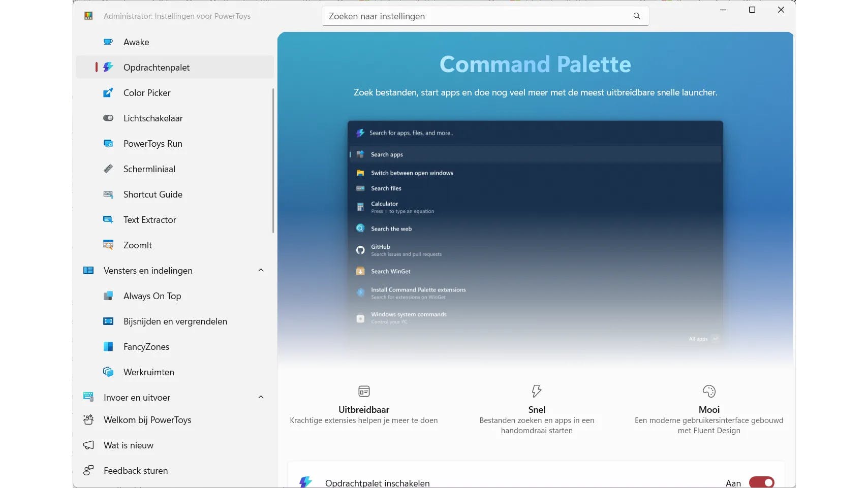Click the Werkruimten icon
Viewport: 868px width, 488px height.
click(x=108, y=372)
